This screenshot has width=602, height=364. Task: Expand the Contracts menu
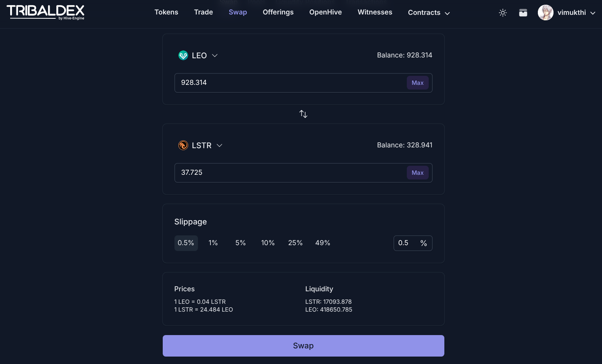(x=429, y=13)
